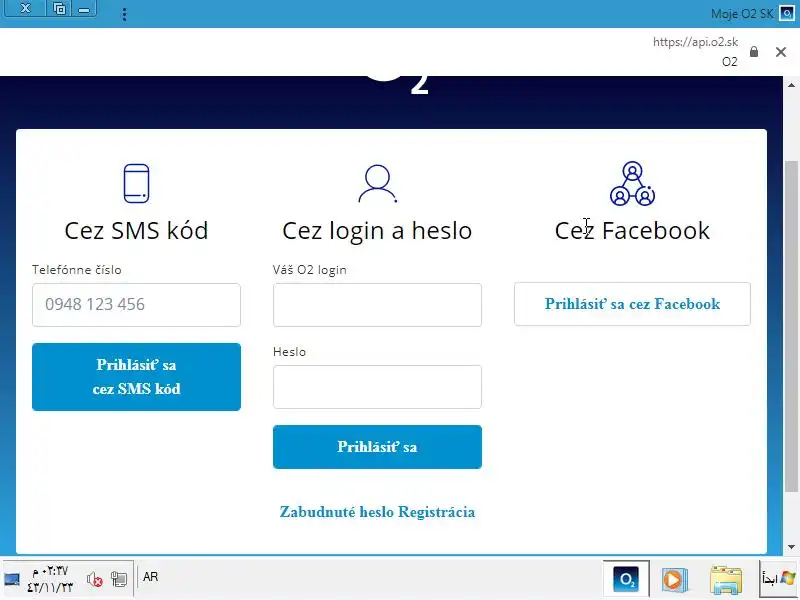Click the Telefónne číslo input field
This screenshot has width=800, height=600.
click(136, 305)
